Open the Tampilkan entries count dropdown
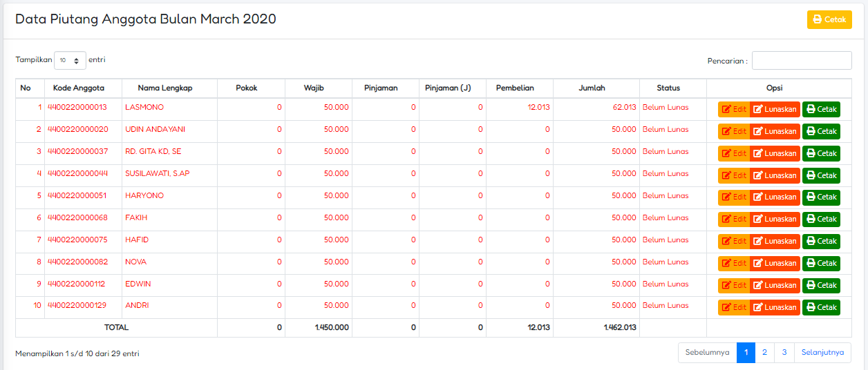The height and width of the screenshot is (370, 868). pos(70,61)
